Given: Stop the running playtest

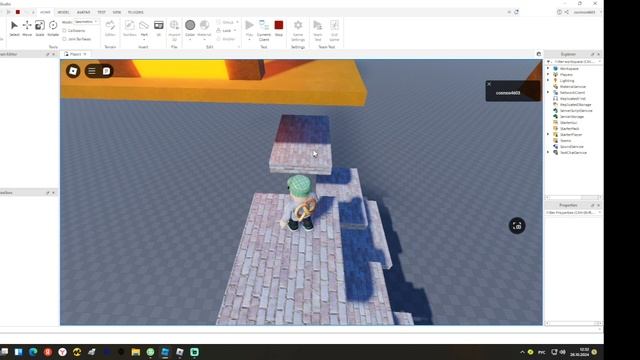Looking at the screenshot, I should coord(279,28).
